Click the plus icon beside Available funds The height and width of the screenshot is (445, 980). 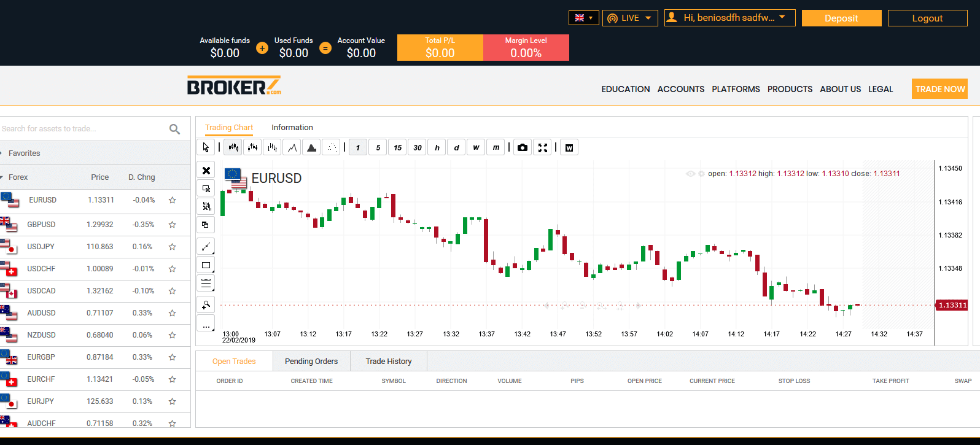(x=262, y=48)
